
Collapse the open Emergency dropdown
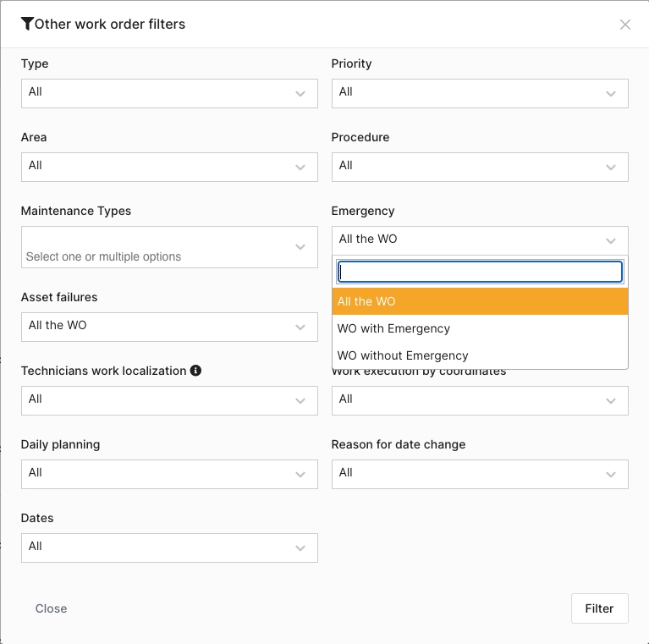pyautogui.click(x=480, y=239)
